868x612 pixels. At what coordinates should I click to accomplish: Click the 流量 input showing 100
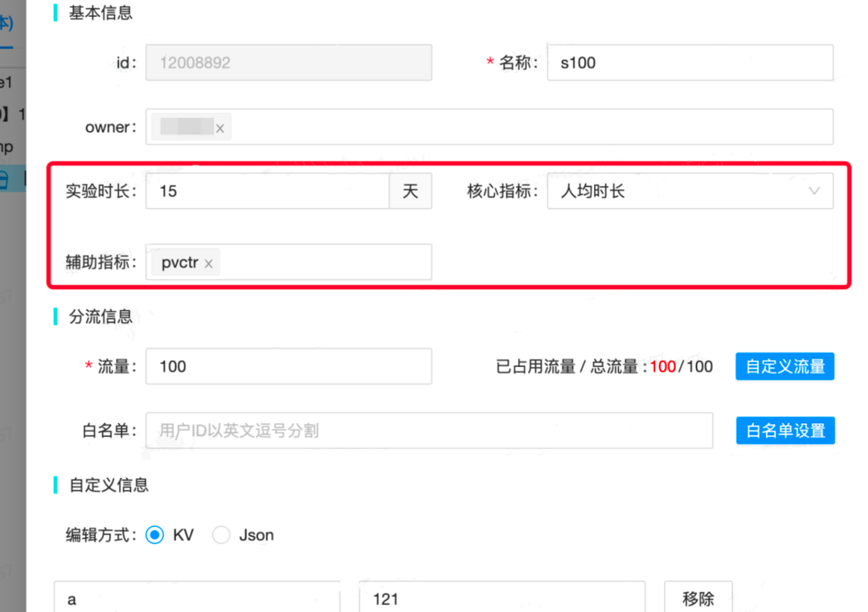click(289, 366)
